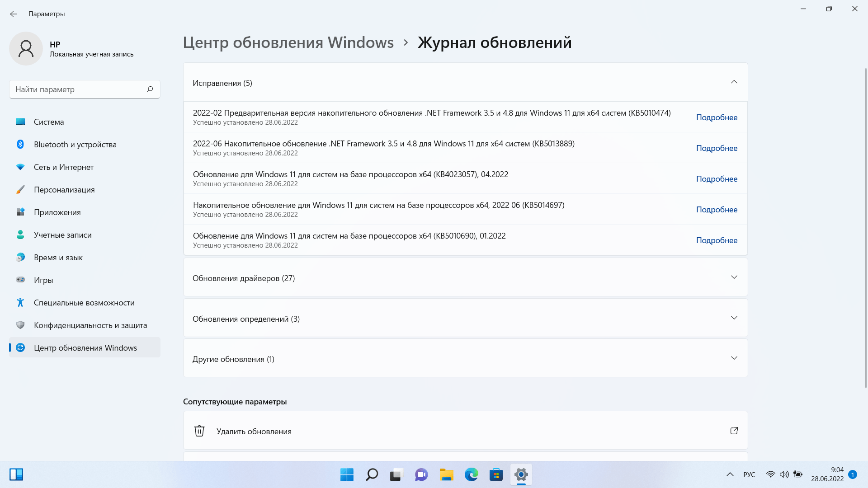Click the vertical scrollbar of the page
Viewport: 868px width, 488px height.
coord(866,228)
